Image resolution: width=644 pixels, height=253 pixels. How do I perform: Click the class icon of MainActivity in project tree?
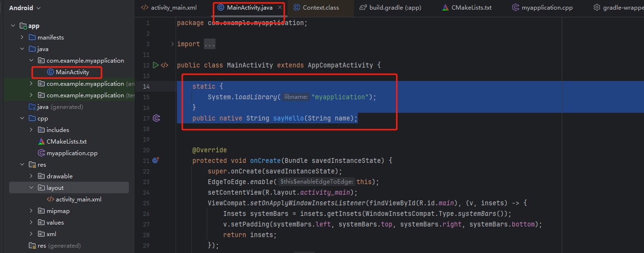pos(51,72)
